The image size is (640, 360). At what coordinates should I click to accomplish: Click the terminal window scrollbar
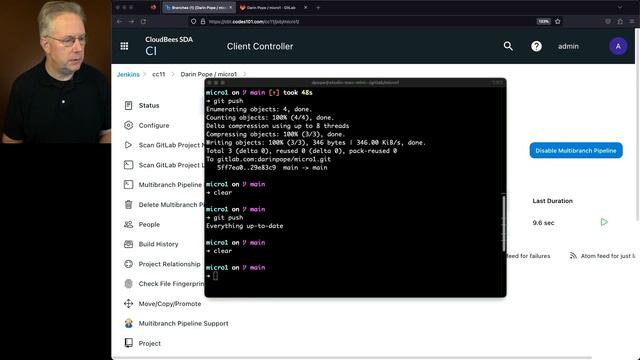(x=504, y=223)
